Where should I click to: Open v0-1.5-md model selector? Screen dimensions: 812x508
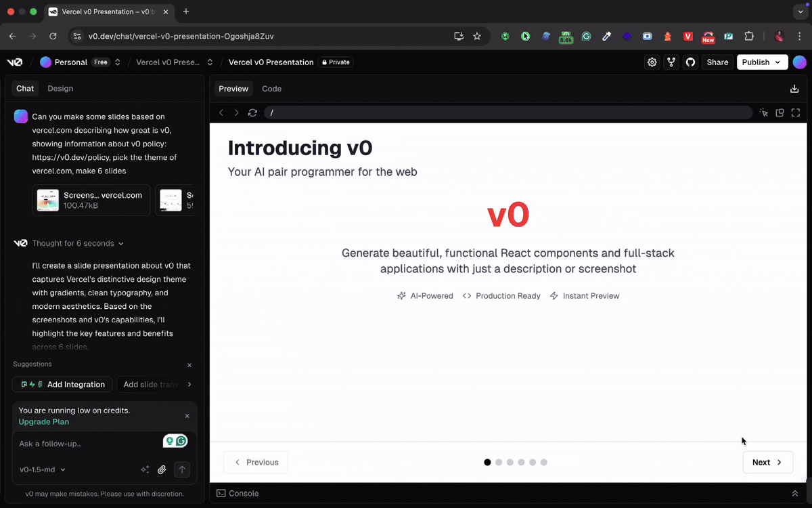[x=43, y=469]
